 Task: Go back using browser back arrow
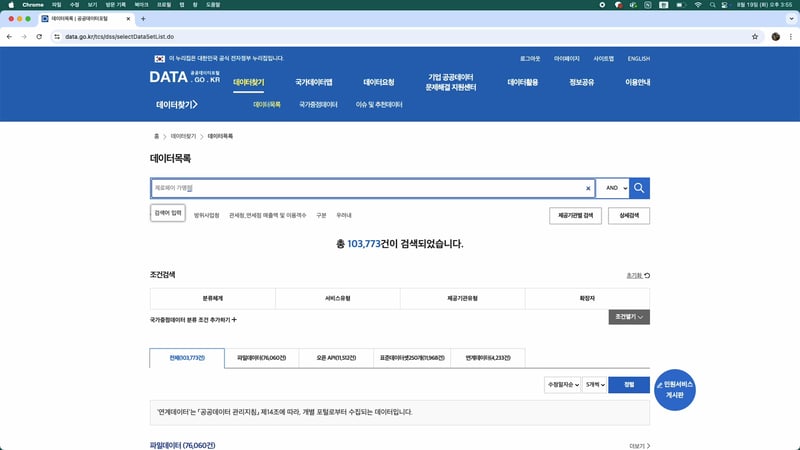[x=9, y=37]
